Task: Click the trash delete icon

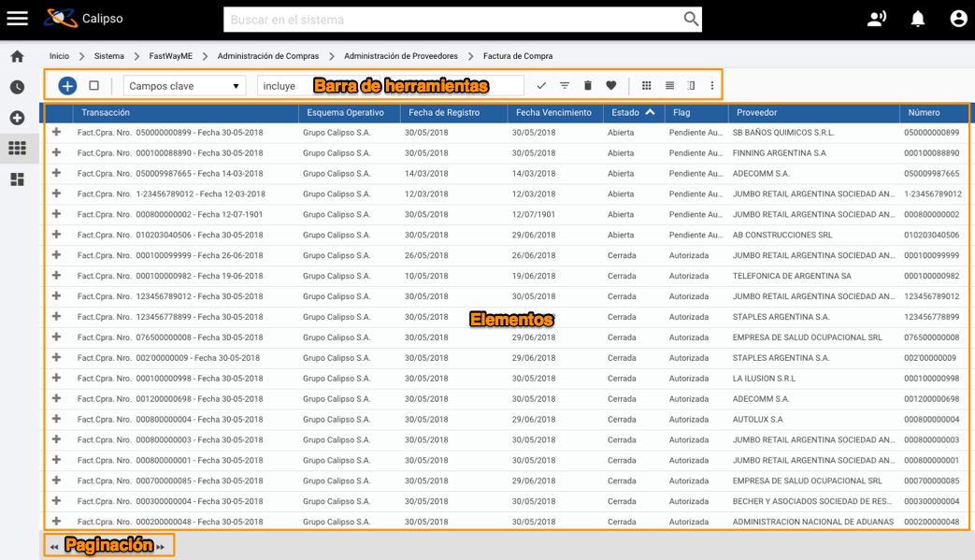Action: pyautogui.click(x=588, y=86)
